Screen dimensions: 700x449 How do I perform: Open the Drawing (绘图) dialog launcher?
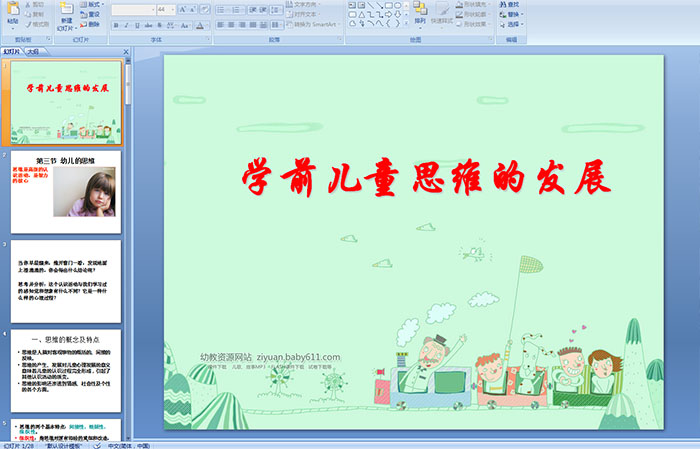(x=491, y=40)
